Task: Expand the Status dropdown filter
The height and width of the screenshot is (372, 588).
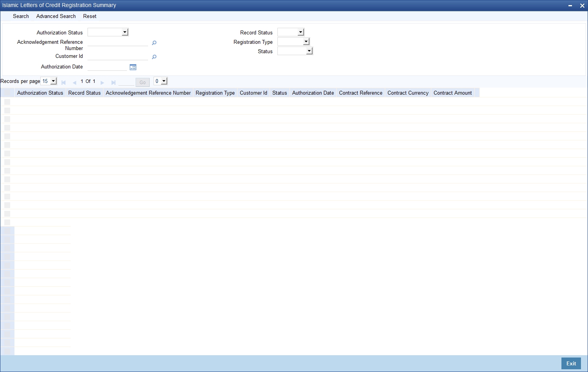Action: 295,51
